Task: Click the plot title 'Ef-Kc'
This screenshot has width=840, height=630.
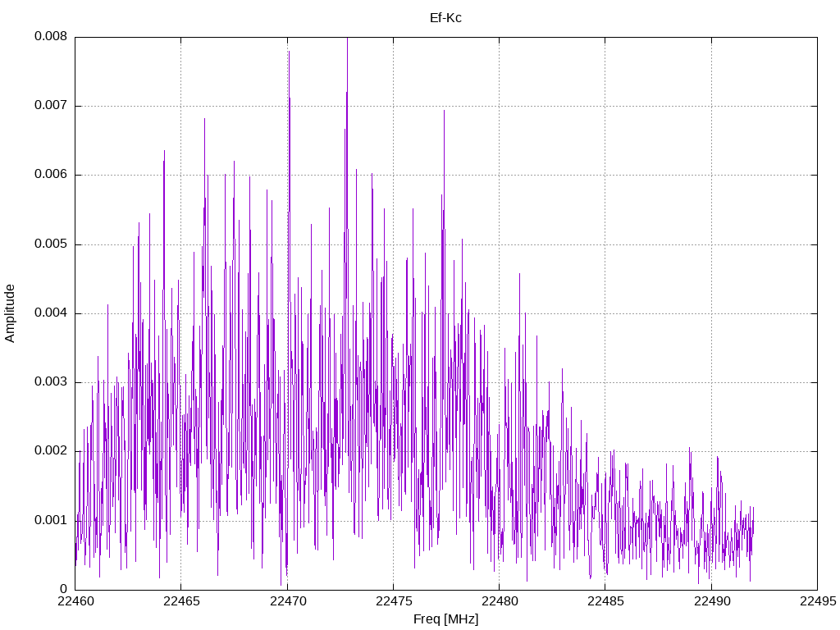Action: (445, 18)
